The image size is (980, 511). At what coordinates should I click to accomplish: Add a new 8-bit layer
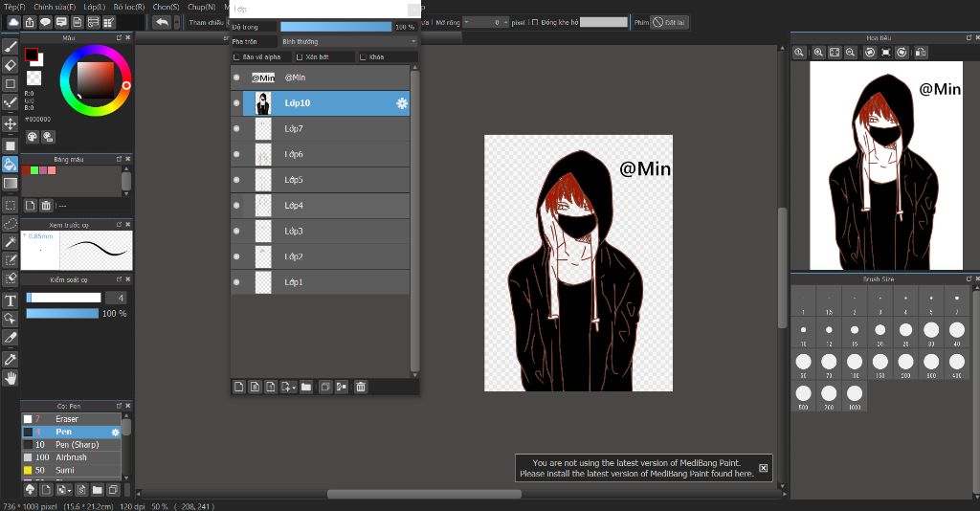click(255, 388)
